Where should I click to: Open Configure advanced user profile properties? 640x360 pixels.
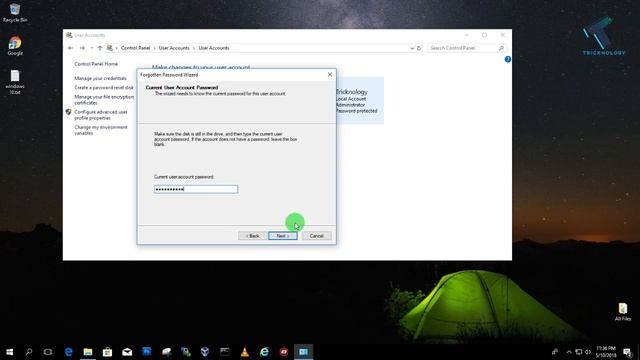click(101, 115)
